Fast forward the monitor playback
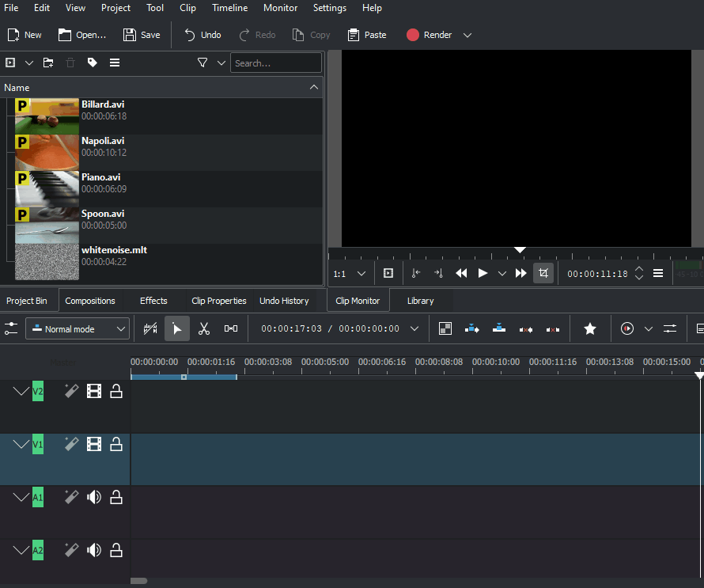Screen dimensions: 704x588 tap(520, 273)
